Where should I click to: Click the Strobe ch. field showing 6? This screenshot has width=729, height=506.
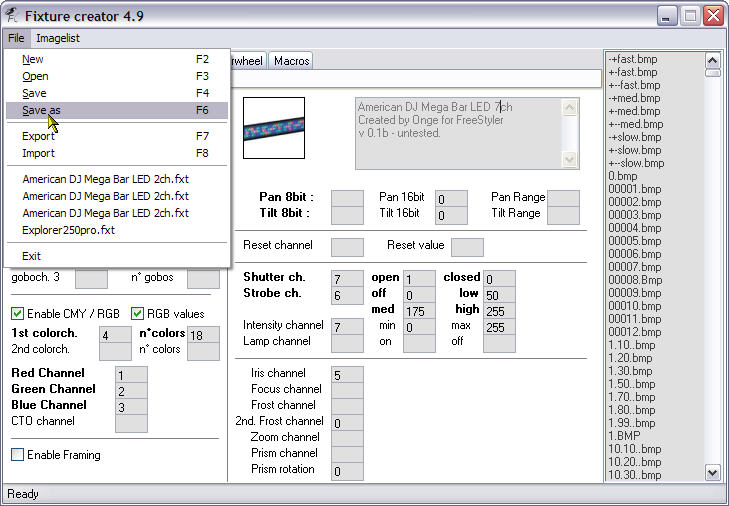click(x=347, y=295)
